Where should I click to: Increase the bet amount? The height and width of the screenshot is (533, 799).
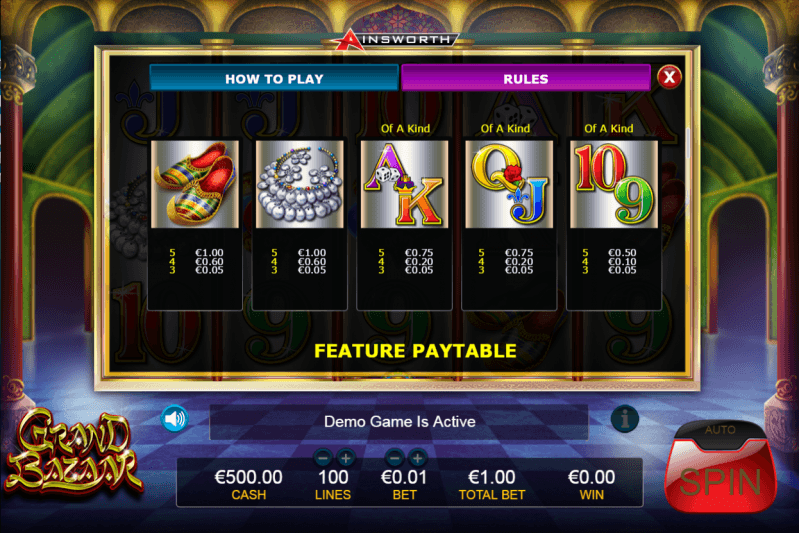(x=418, y=459)
